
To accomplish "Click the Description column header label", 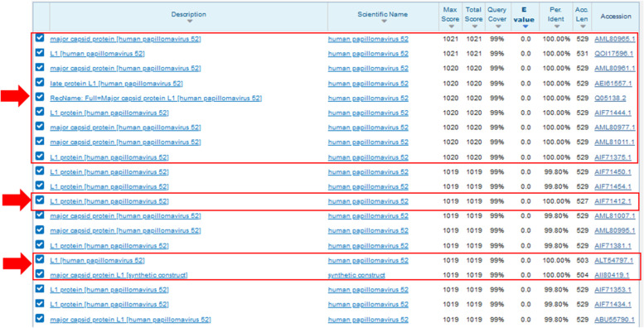I will point(189,14).
